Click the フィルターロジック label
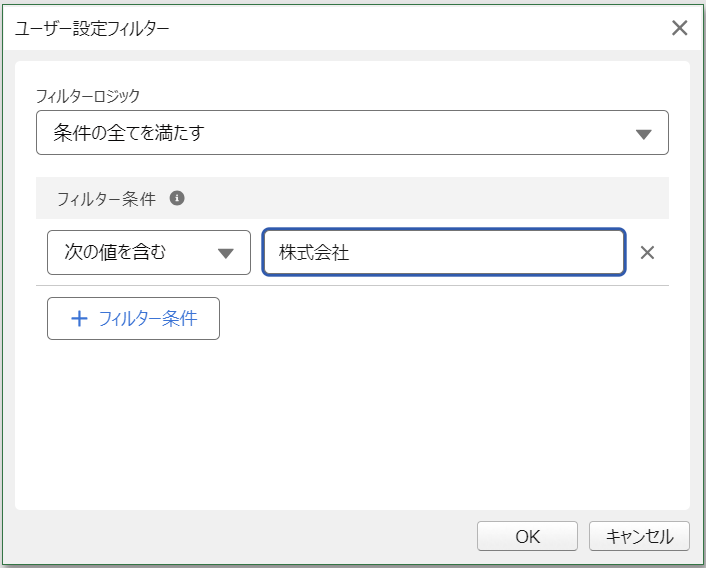Viewport: 706px width, 568px height. [x=88, y=96]
